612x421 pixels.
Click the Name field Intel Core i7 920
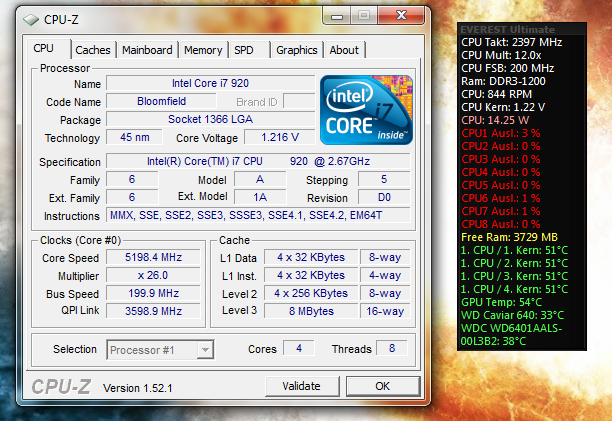(x=210, y=83)
